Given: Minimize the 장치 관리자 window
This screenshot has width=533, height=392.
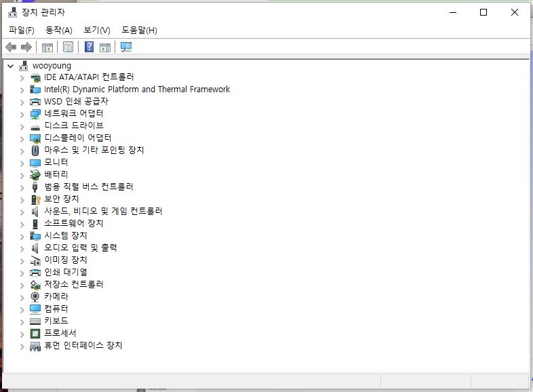Looking at the screenshot, I should pos(453,13).
